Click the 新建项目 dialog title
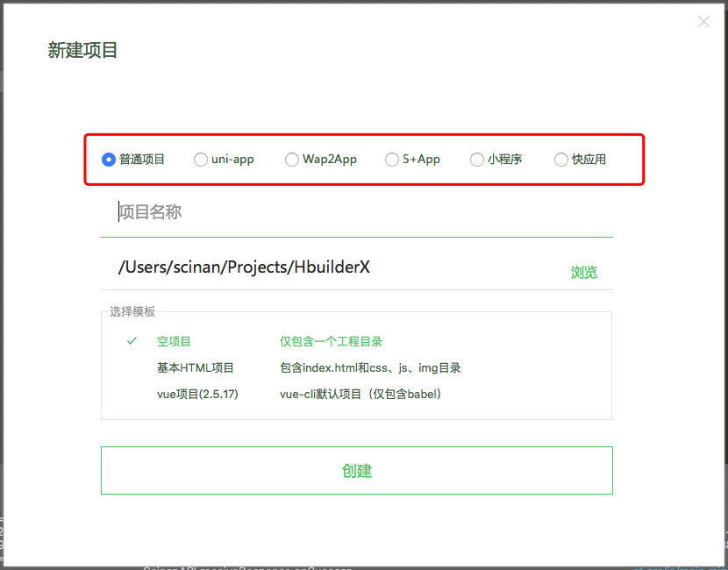 coord(82,50)
